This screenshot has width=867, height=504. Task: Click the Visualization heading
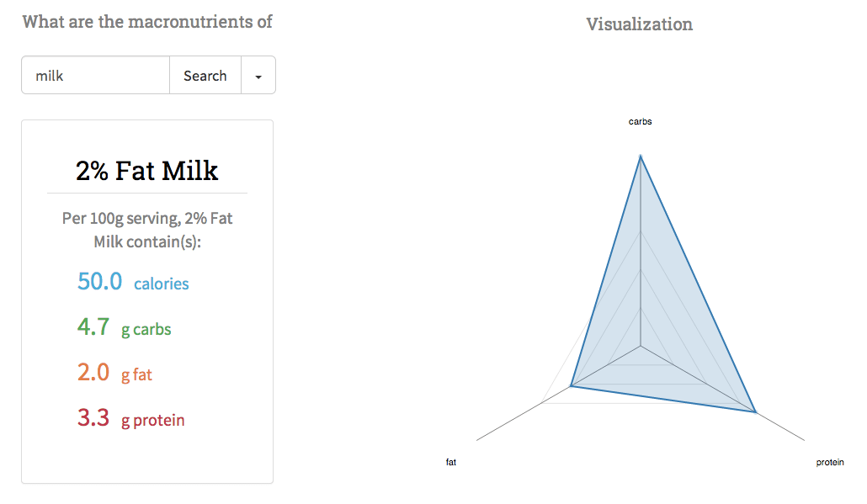[x=640, y=24]
